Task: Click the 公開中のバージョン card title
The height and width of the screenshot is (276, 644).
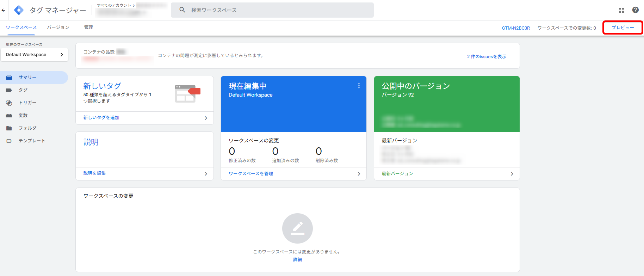Action: (x=416, y=86)
